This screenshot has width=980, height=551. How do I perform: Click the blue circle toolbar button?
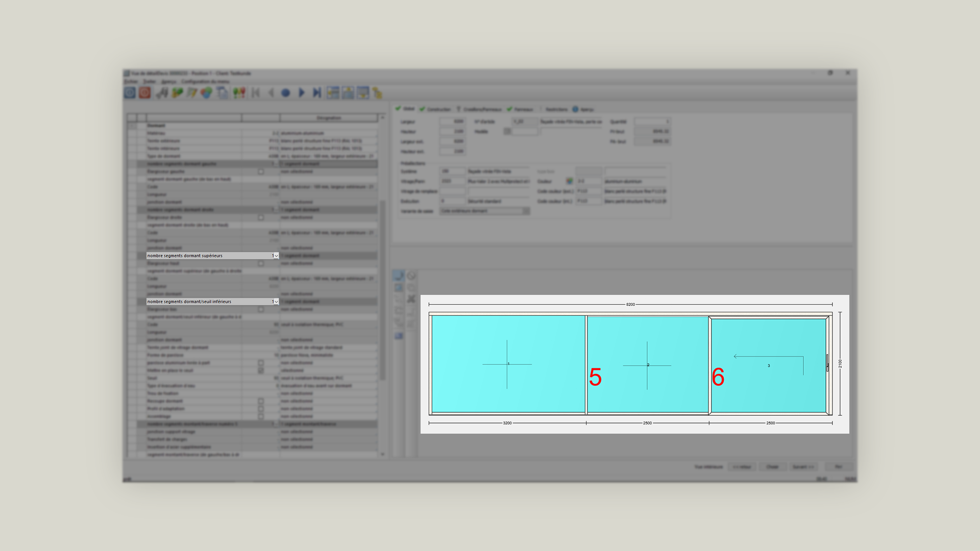click(286, 93)
